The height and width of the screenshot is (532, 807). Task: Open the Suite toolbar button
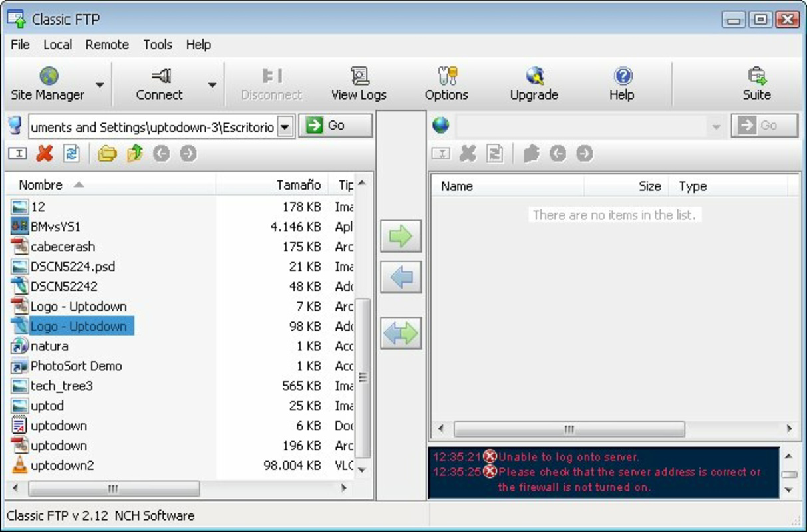[x=756, y=84]
